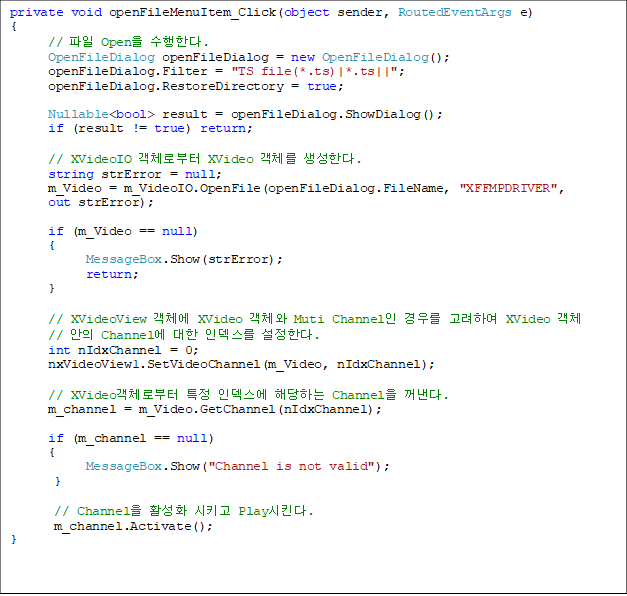
Task: Click the 'if (m_Video == null)' line
Action: pyautogui.click(x=123, y=232)
